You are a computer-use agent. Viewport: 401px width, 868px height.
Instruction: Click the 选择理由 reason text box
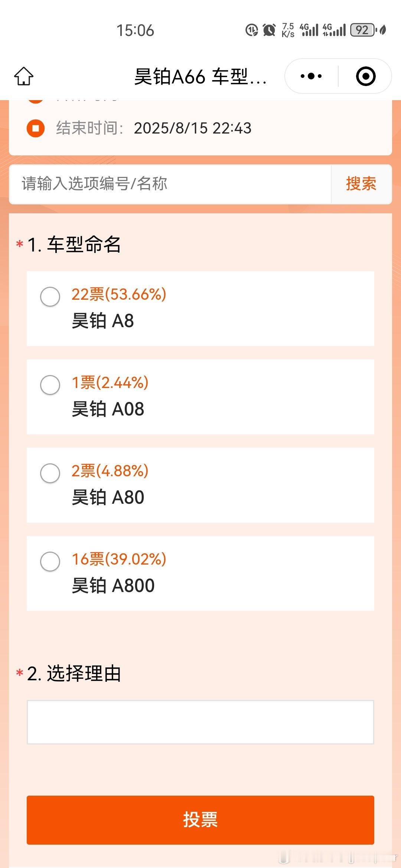click(200, 722)
